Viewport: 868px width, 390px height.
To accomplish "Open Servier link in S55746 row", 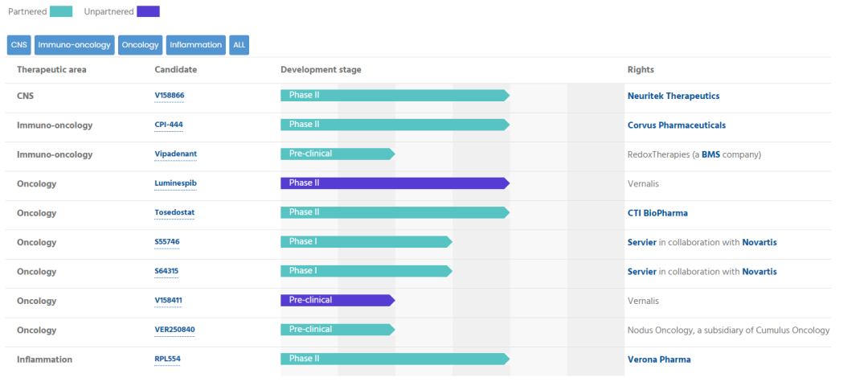I will 642,242.
